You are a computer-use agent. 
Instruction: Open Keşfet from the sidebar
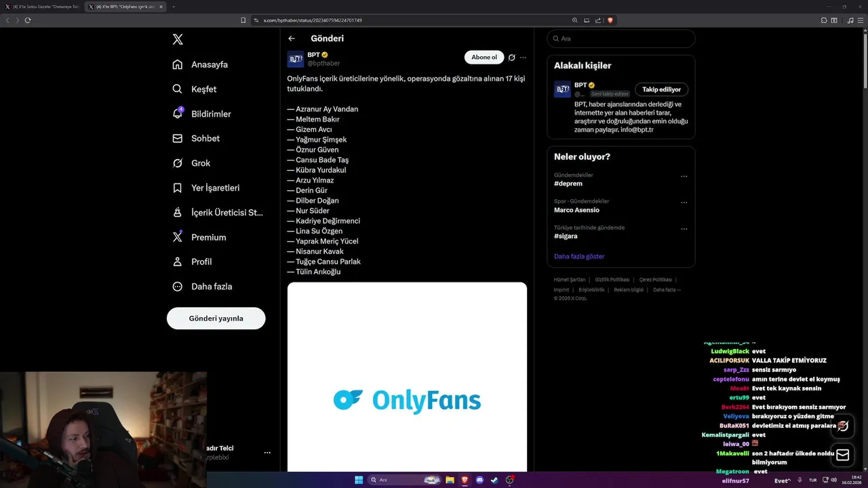click(195, 89)
